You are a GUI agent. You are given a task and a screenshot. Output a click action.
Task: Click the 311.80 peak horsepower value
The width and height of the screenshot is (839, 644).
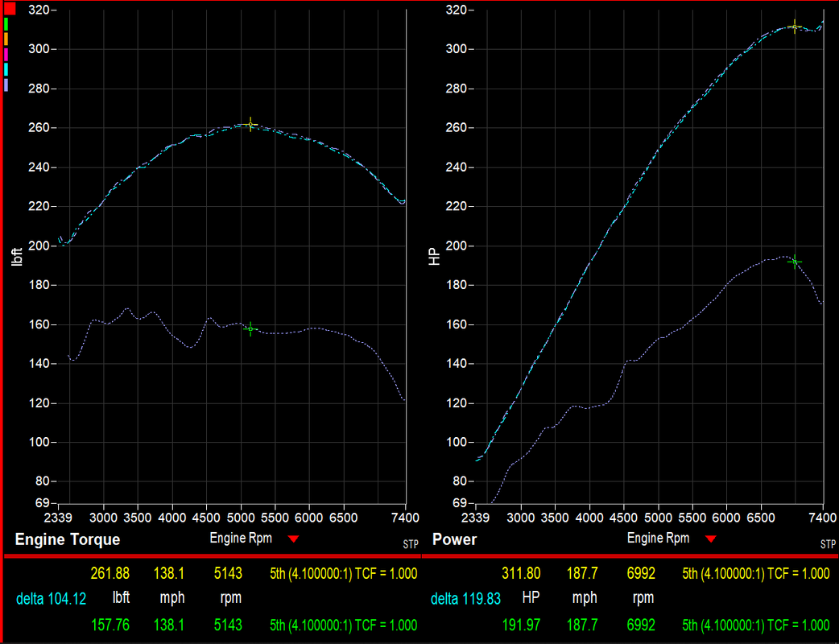tap(521, 573)
